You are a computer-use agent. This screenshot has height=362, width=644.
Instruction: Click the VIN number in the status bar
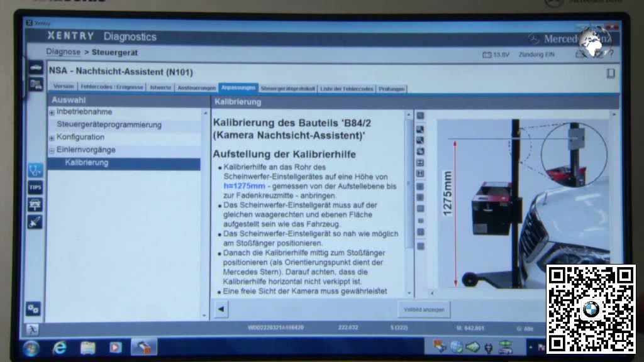coord(275,327)
